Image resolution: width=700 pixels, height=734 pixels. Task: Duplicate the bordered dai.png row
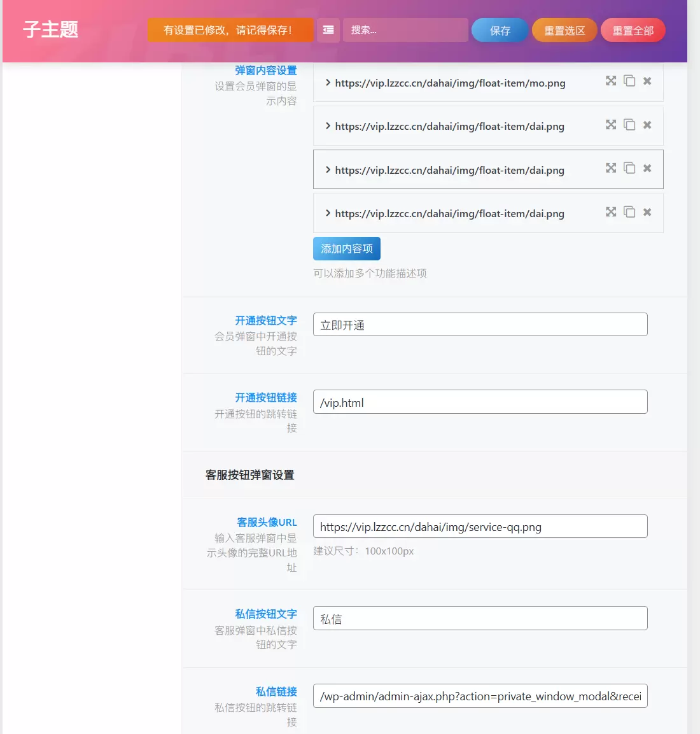tap(629, 168)
